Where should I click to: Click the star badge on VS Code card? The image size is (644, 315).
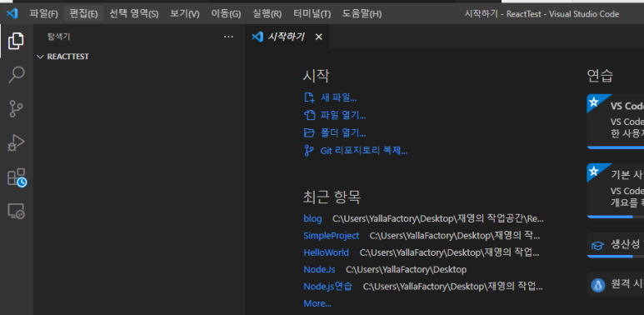tap(594, 102)
